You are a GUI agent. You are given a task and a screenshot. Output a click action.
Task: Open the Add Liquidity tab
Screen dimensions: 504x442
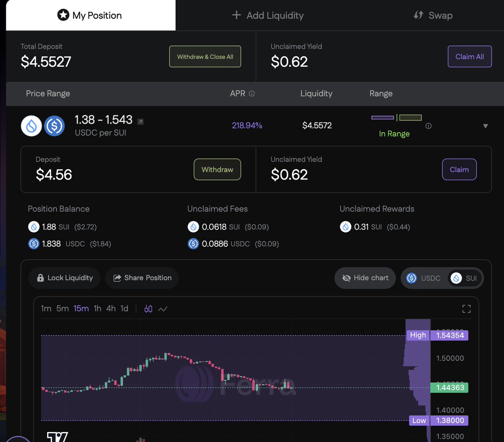tap(268, 16)
